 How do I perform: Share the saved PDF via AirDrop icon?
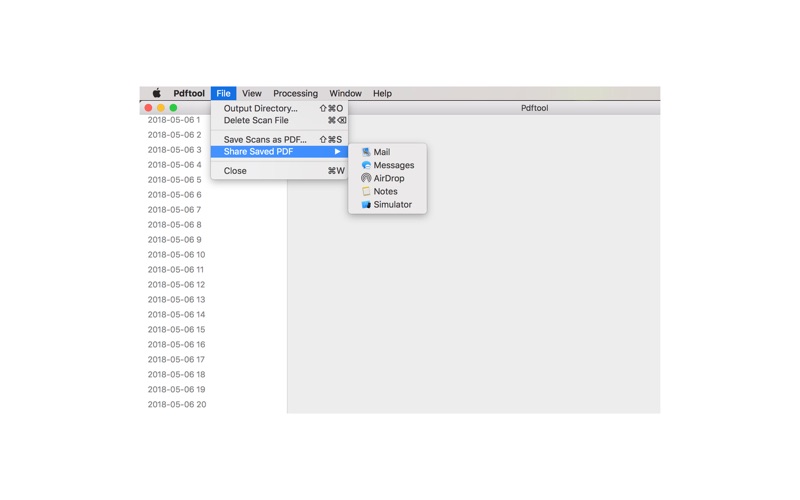[x=366, y=178]
